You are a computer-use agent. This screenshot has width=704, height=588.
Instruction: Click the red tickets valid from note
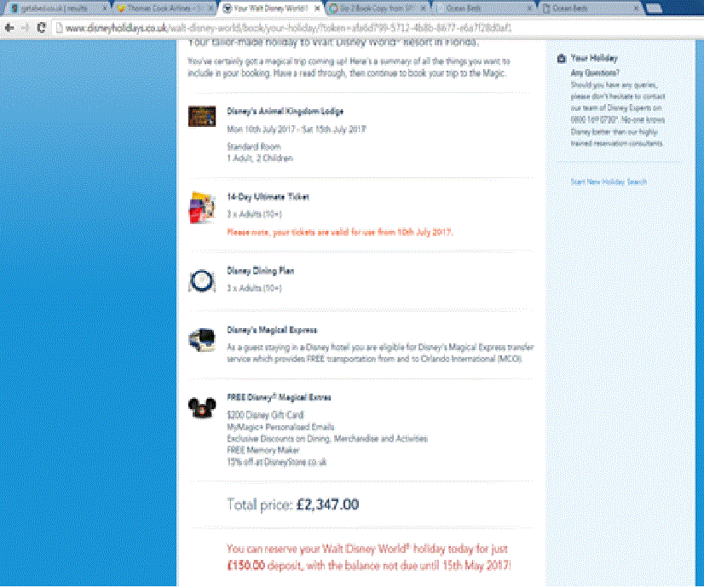340,233
